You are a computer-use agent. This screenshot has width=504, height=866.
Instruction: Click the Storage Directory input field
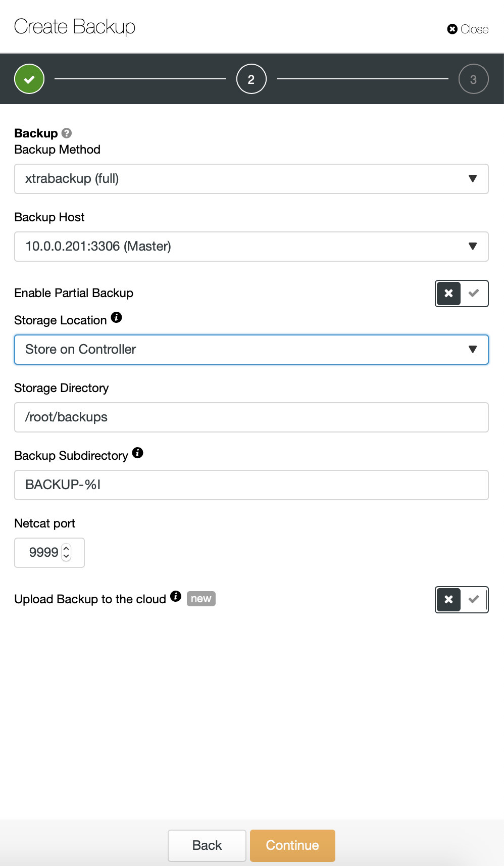click(251, 417)
